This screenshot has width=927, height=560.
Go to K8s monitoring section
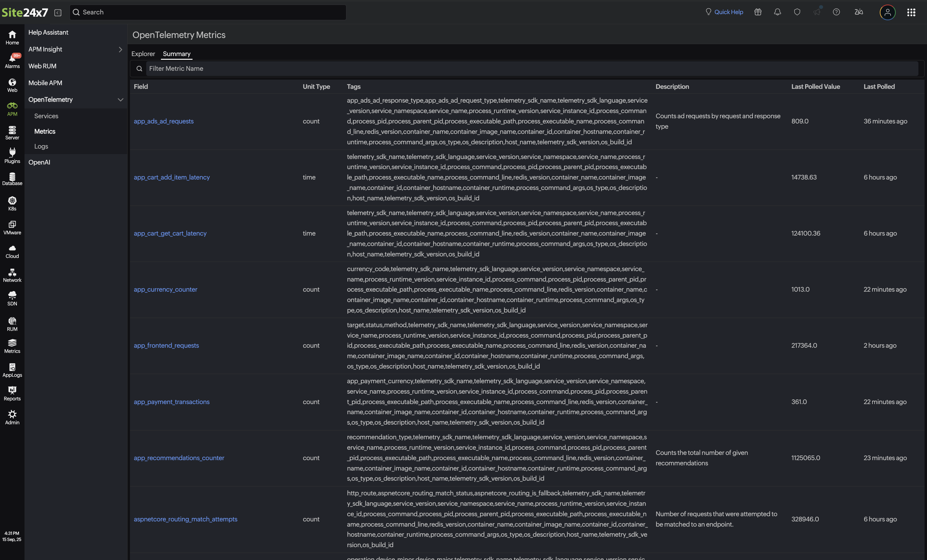pos(12,203)
